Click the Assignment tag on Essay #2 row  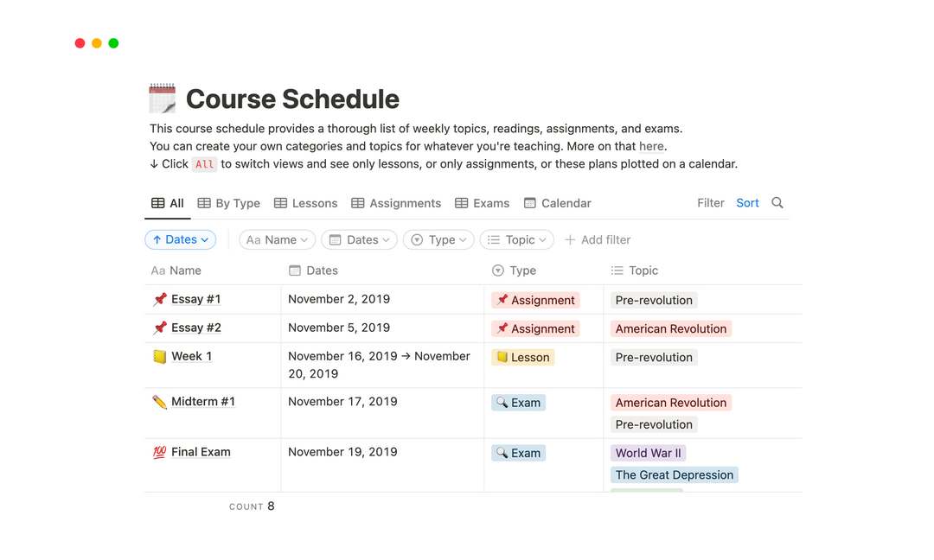(x=535, y=328)
